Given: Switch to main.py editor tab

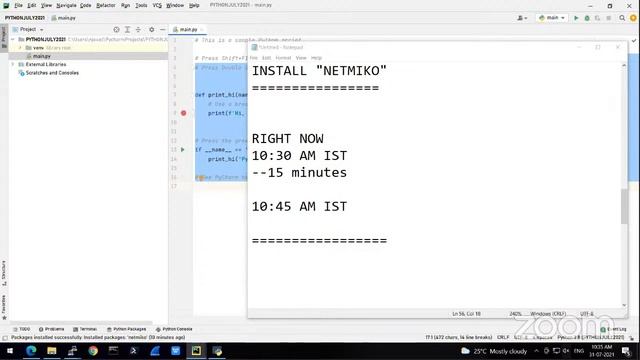Looking at the screenshot, I should (x=188, y=29).
